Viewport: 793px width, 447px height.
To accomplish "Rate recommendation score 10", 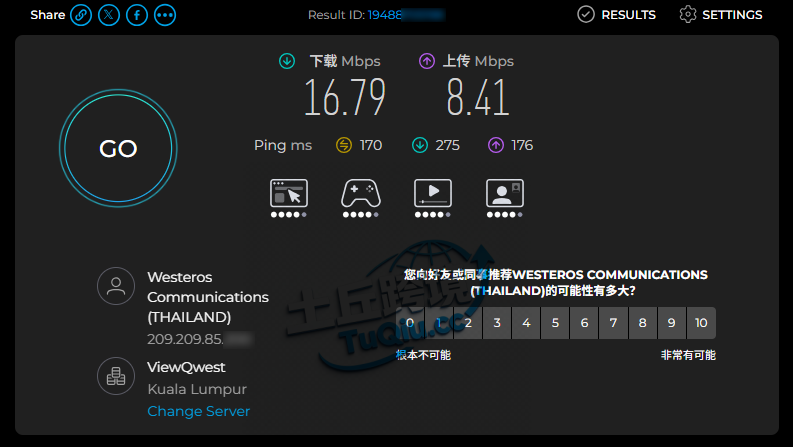I will pyautogui.click(x=701, y=323).
